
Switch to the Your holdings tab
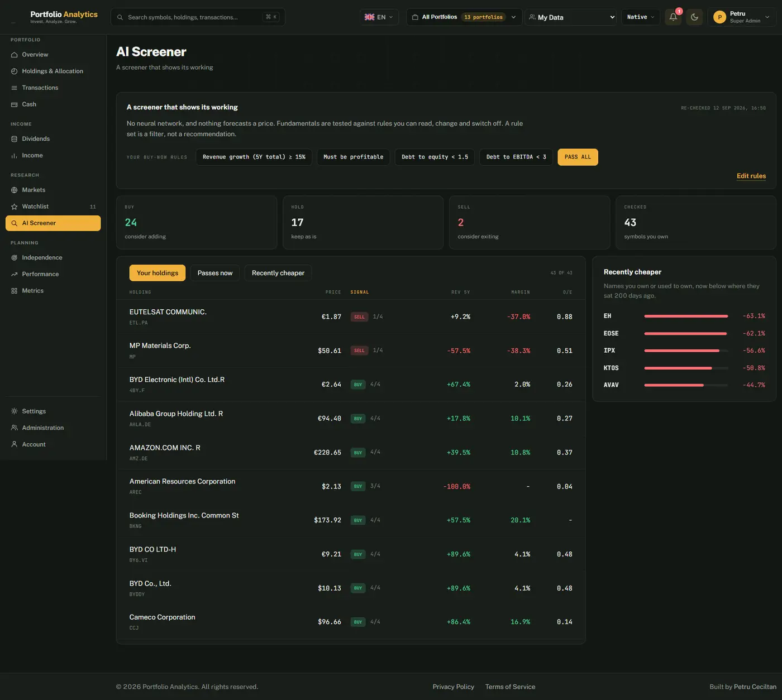point(158,273)
